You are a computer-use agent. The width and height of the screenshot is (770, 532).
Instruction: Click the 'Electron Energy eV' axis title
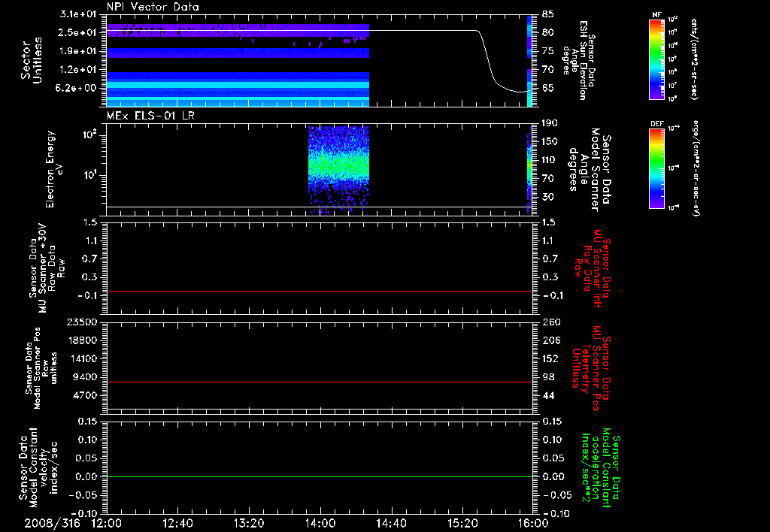pos(54,169)
